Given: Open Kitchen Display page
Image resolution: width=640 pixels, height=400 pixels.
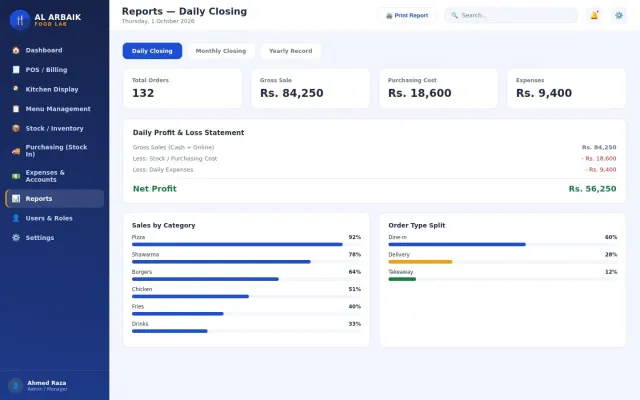Looking at the screenshot, I should click(x=55, y=89).
